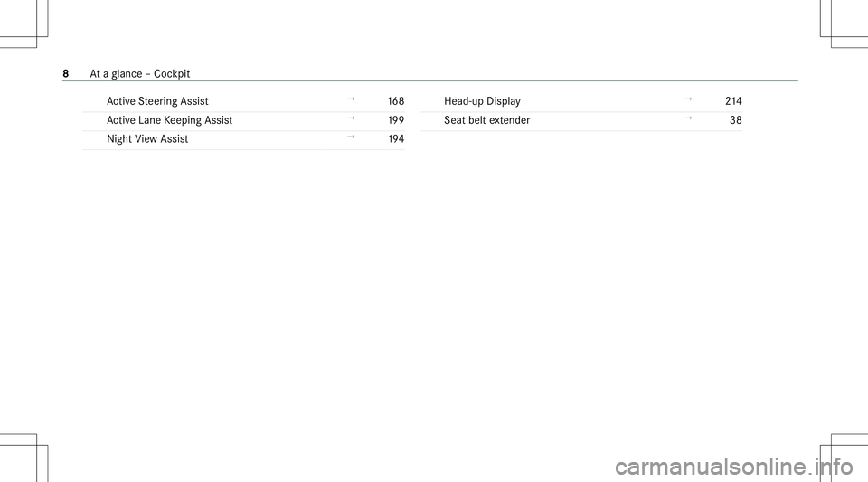Viewport: 868px width, 482px height.
Task: Open page reference 38
Action: [x=736, y=120]
